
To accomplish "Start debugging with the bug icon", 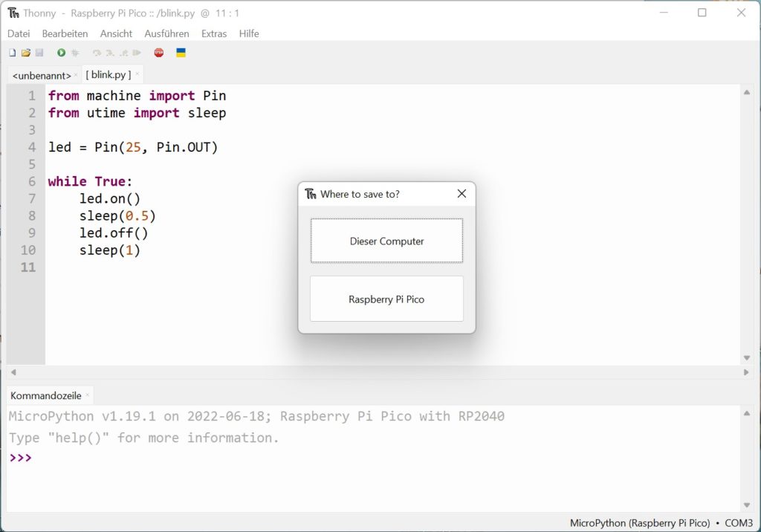I will tap(75, 53).
